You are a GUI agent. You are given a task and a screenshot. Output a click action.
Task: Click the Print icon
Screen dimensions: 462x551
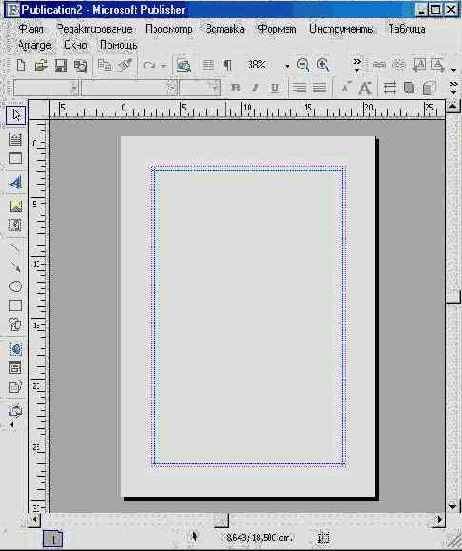click(80, 65)
